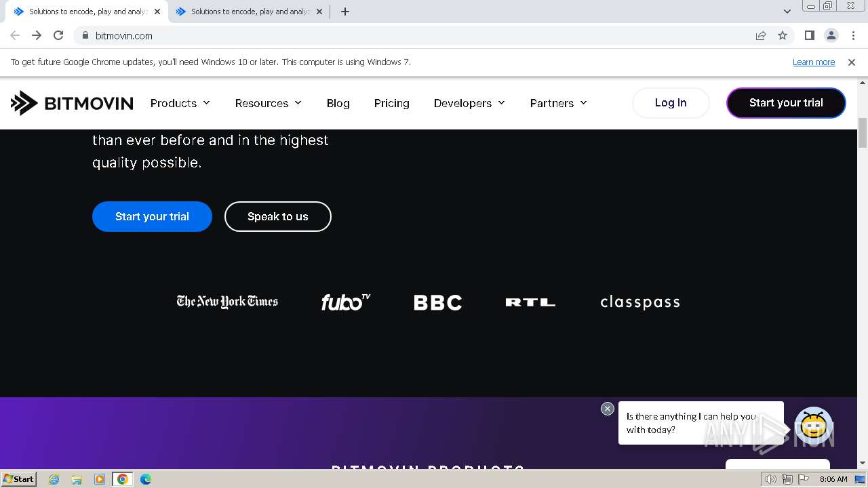Click the padlock site info icon
The height and width of the screenshot is (488, 868).
pos(85,35)
